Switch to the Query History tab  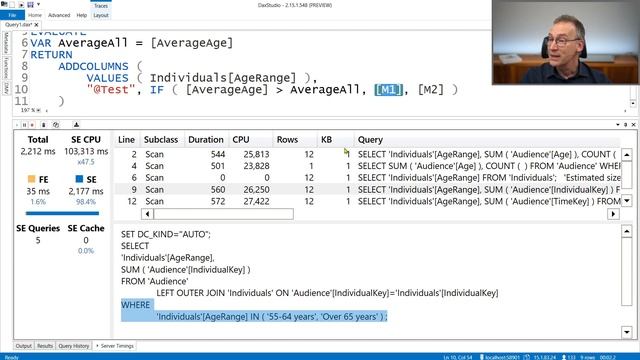pyautogui.click(x=73, y=346)
